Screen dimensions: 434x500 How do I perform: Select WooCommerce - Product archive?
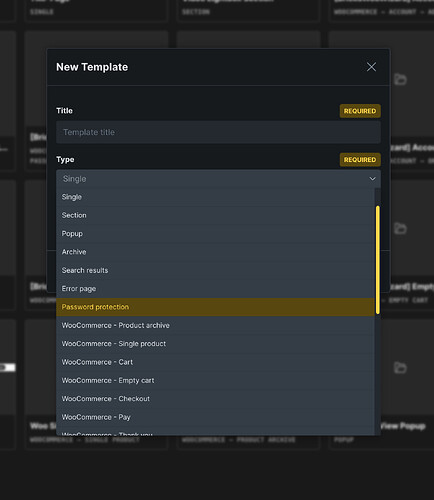(215, 325)
